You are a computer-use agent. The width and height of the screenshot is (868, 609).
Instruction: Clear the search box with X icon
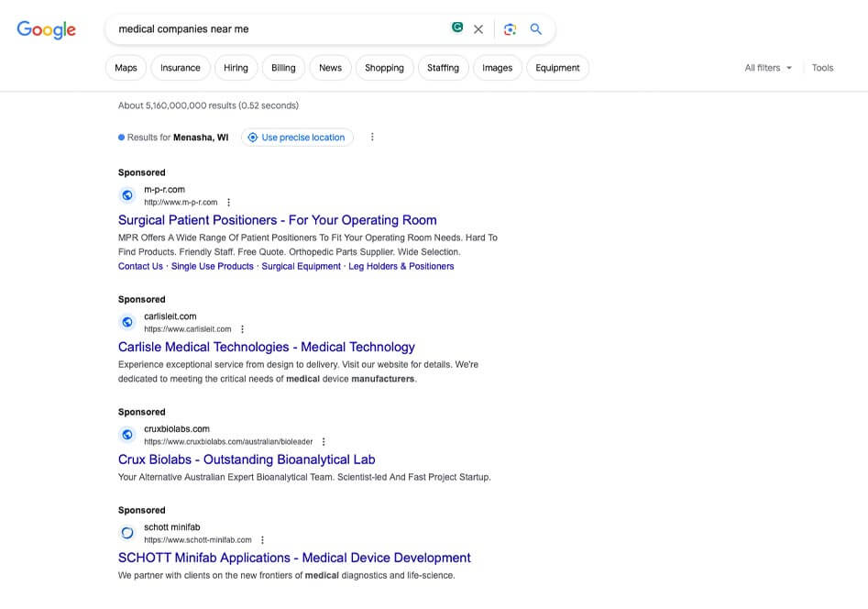point(478,29)
